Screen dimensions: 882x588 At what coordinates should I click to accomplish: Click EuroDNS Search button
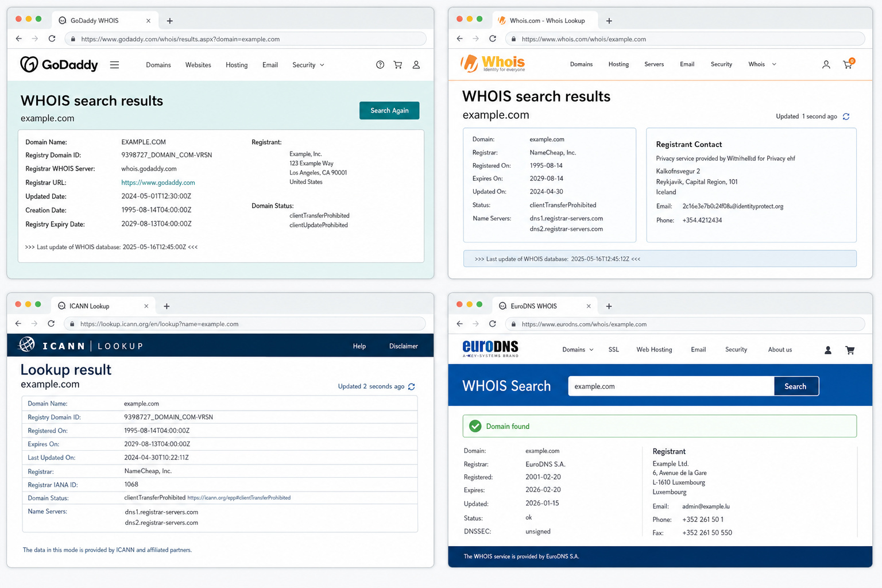pos(795,386)
